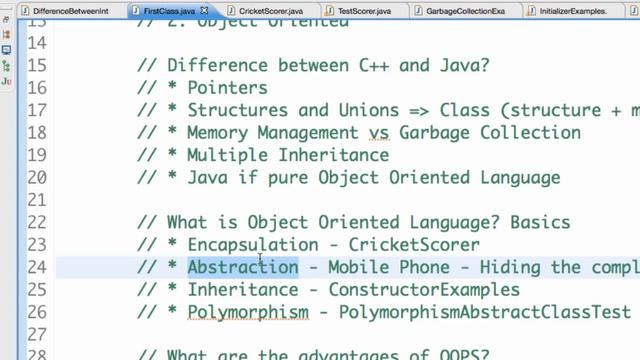Viewport: 640px width, 360px height.
Task: Click the '* Multiple Inheritance' comment line
Action: click(263, 155)
